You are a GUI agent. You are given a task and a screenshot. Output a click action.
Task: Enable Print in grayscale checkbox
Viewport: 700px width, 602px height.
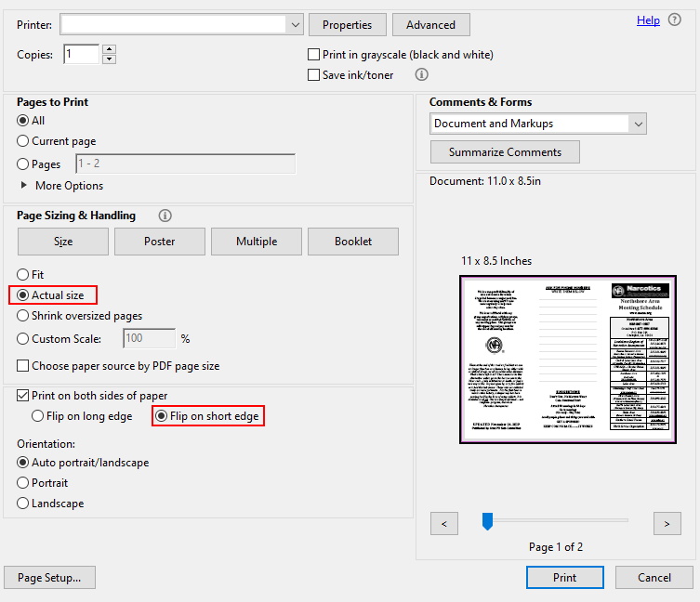(x=314, y=55)
